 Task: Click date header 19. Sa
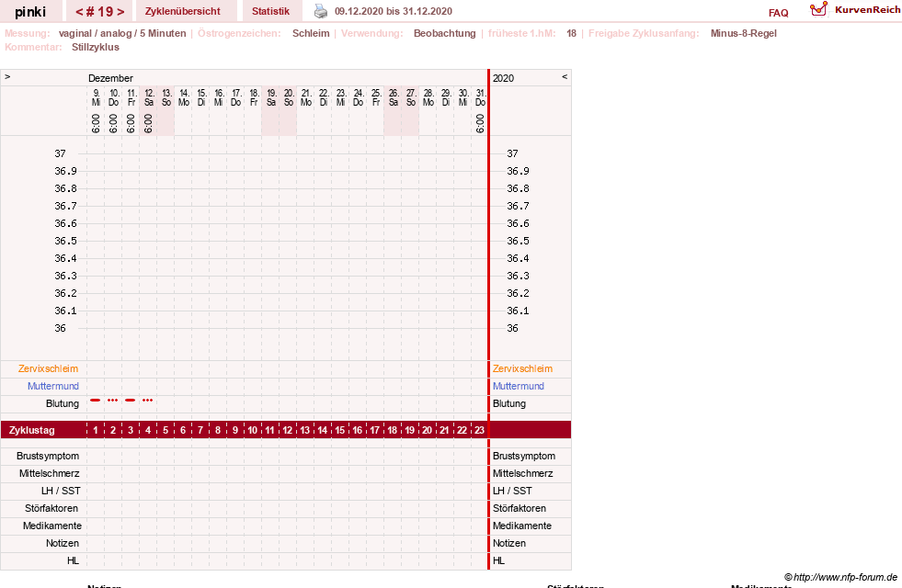point(271,97)
